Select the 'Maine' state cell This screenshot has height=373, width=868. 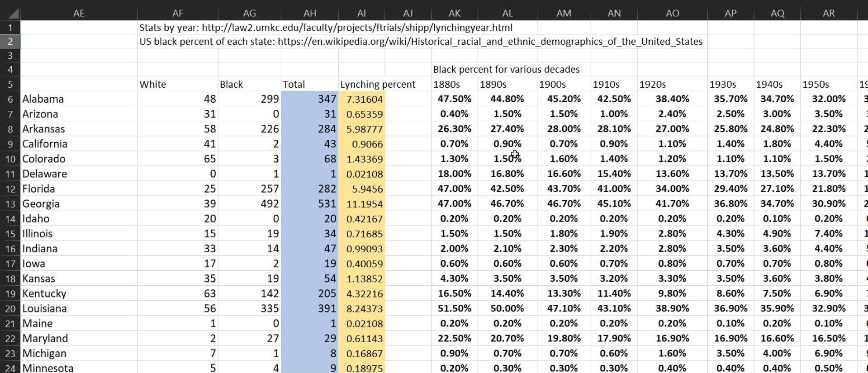pos(79,324)
